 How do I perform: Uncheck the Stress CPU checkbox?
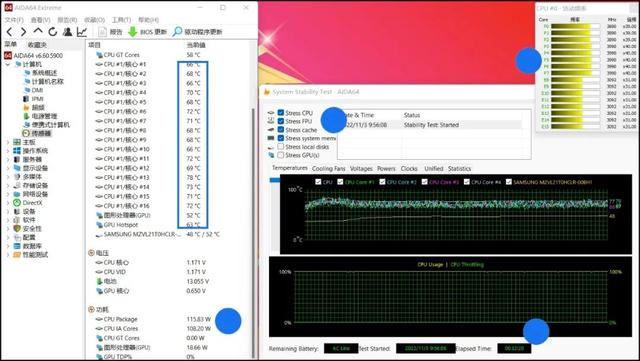point(281,113)
